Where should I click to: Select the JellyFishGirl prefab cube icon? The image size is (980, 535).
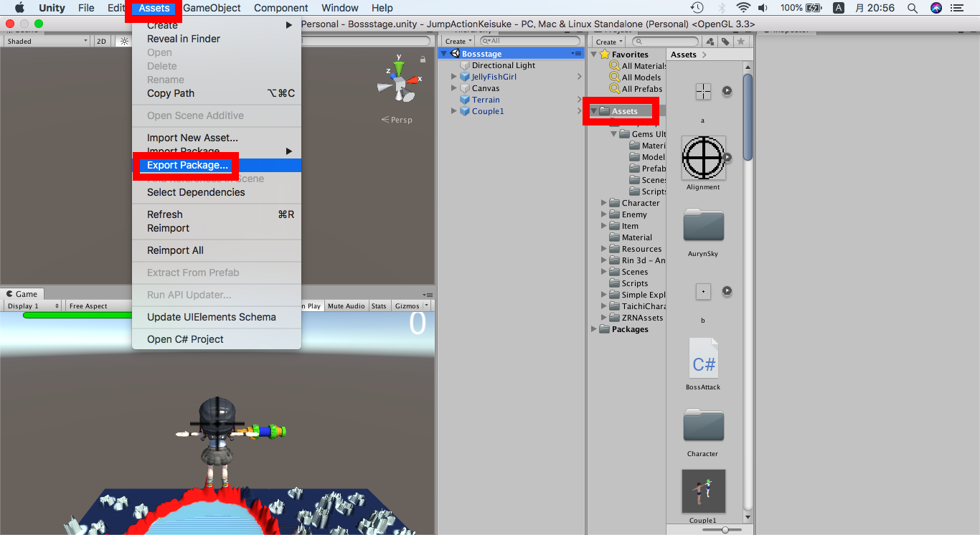(x=465, y=77)
